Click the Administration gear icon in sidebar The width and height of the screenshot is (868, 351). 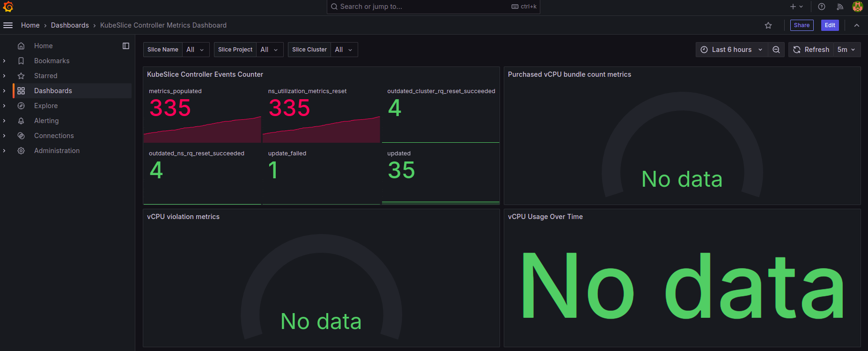[x=21, y=151]
